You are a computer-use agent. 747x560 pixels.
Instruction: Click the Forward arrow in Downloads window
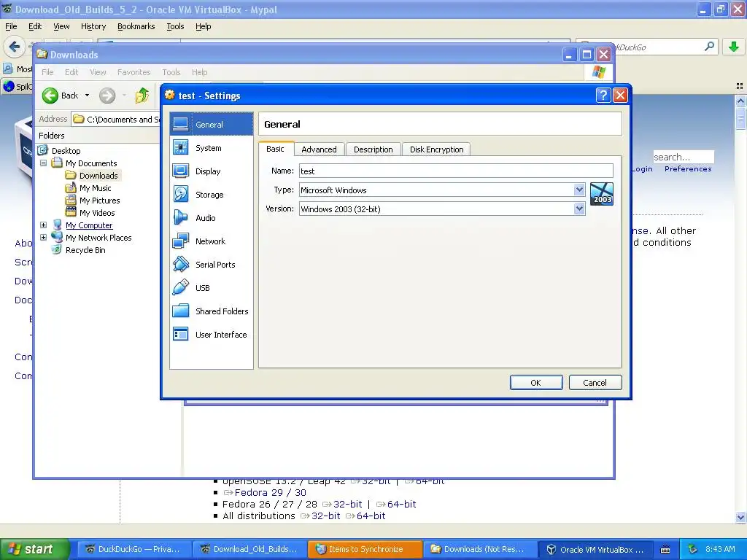coord(107,96)
